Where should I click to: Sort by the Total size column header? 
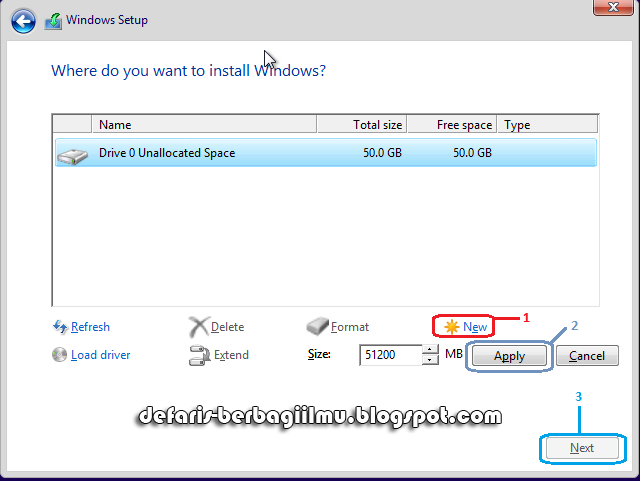pyautogui.click(x=362, y=125)
